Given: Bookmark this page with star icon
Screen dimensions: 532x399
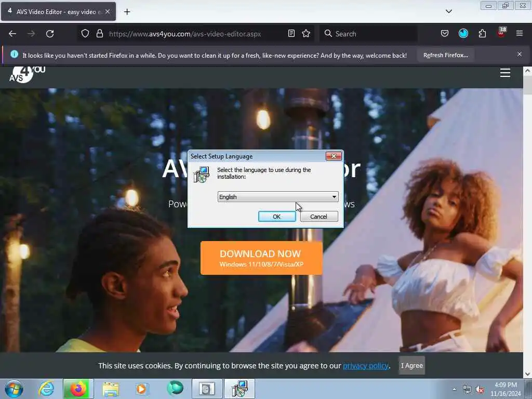Looking at the screenshot, I should click(306, 34).
